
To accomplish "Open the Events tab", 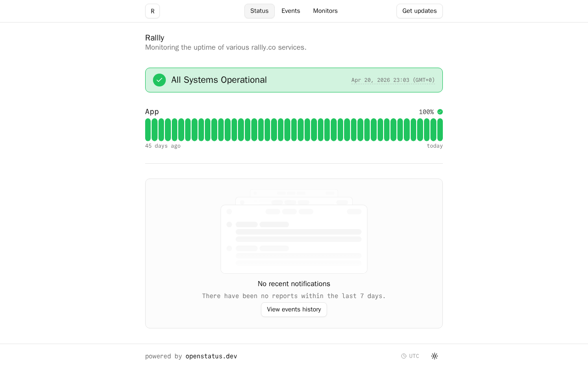I will point(291,11).
